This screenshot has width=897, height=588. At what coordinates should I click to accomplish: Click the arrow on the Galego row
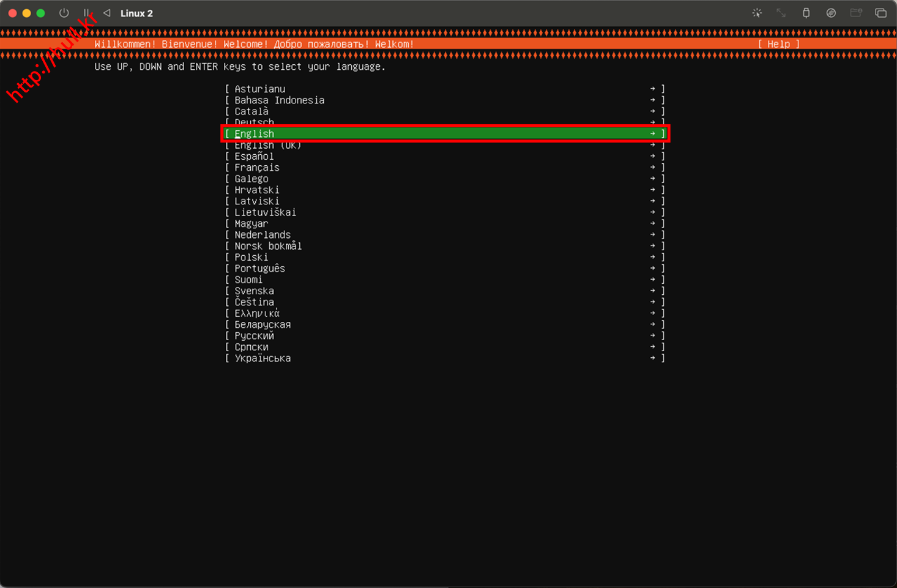click(653, 179)
